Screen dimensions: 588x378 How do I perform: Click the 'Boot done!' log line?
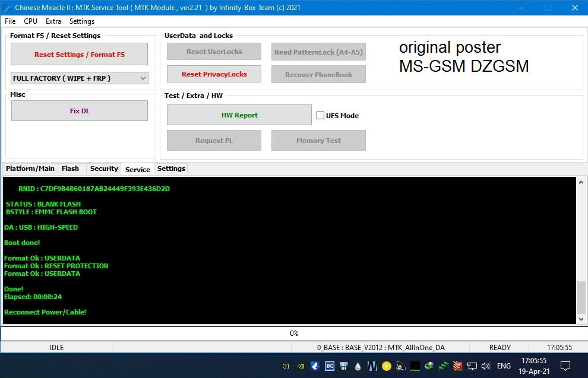[22, 243]
